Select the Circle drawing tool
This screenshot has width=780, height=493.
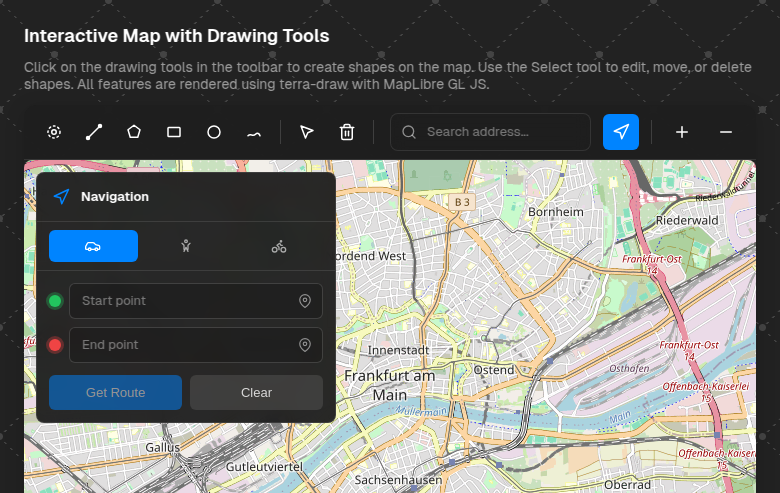(x=214, y=132)
